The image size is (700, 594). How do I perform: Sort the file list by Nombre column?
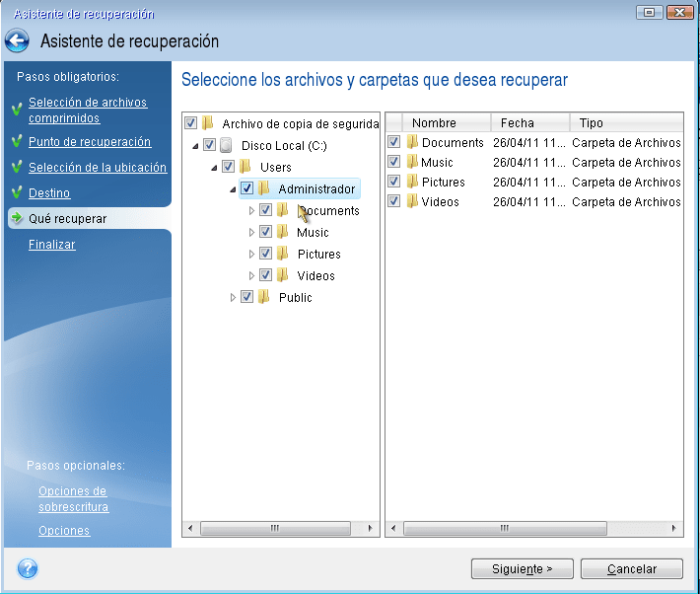447,122
